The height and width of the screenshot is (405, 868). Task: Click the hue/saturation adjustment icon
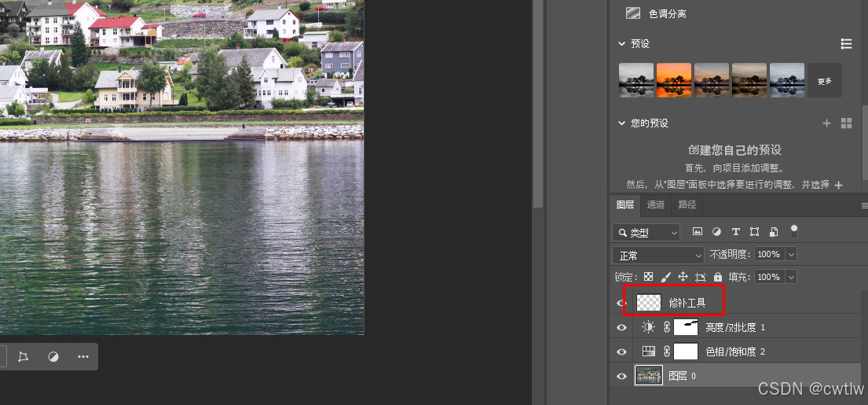[x=648, y=352]
